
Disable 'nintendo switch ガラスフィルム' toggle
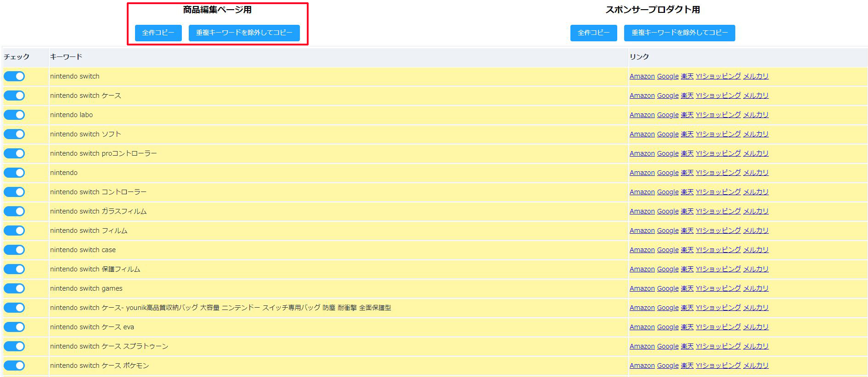(x=14, y=211)
